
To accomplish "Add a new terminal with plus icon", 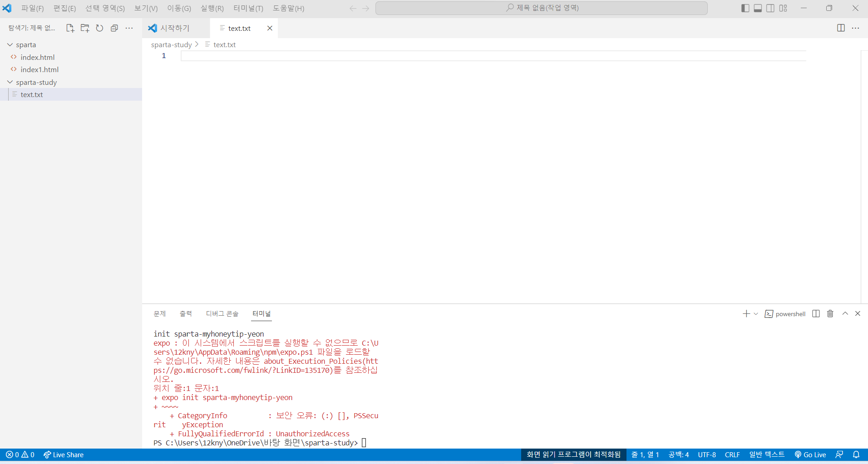I will pos(746,314).
